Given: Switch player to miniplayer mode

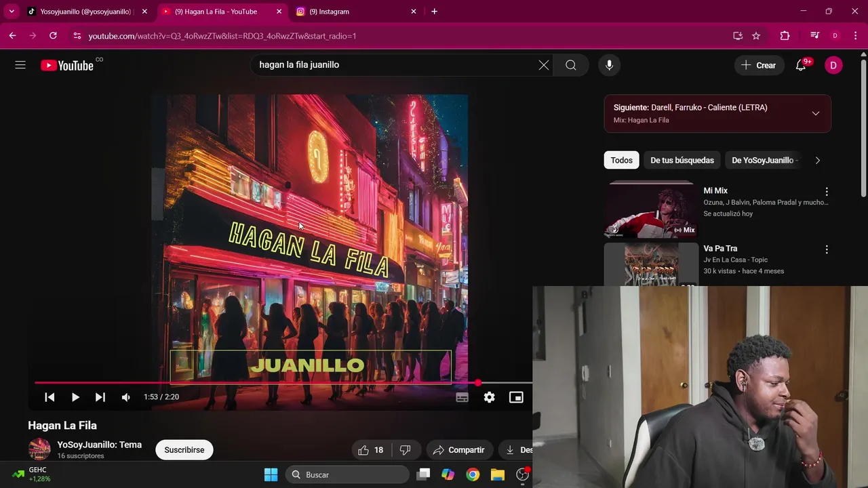Looking at the screenshot, I should point(516,397).
